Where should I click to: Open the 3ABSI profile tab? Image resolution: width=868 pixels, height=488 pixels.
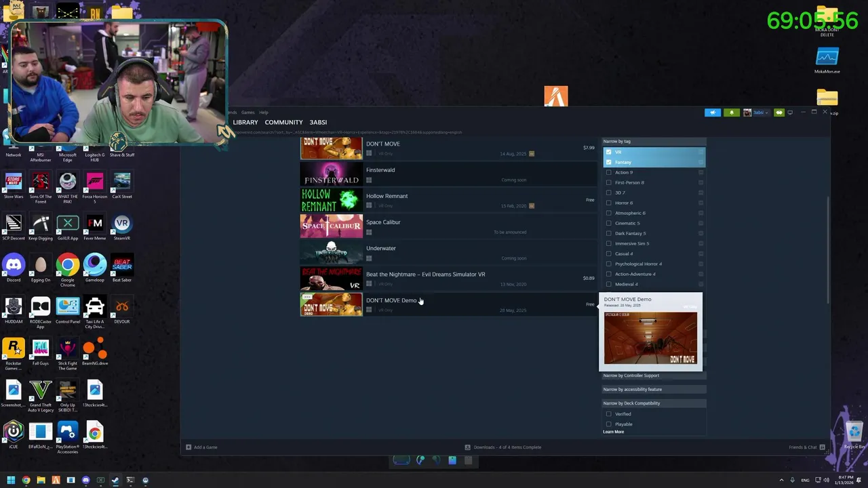point(318,123)
